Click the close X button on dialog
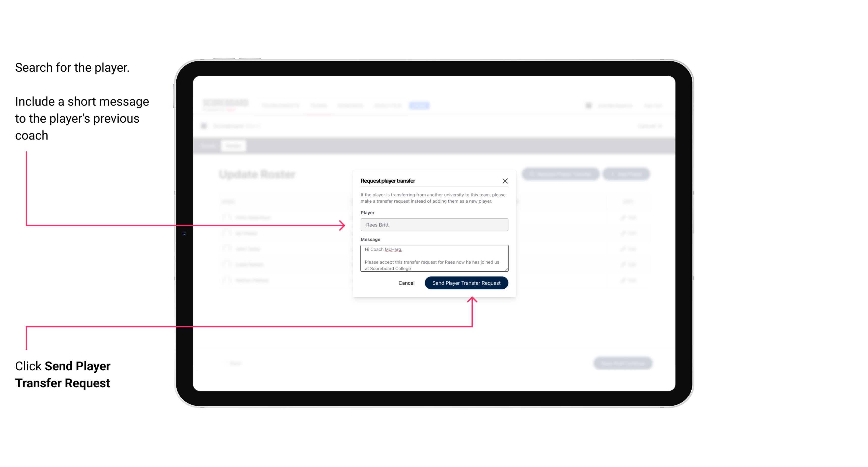The height and width of the screenshot is (467, 868). 505,181
